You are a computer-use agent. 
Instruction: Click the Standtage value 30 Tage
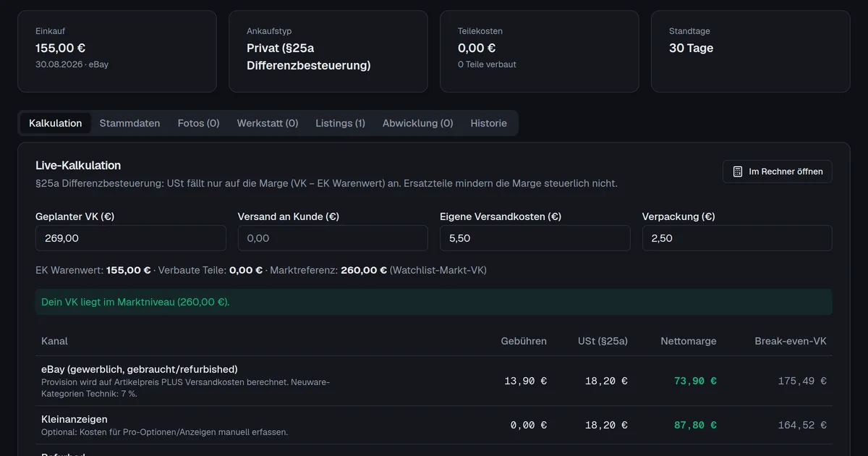coord(692,48)
